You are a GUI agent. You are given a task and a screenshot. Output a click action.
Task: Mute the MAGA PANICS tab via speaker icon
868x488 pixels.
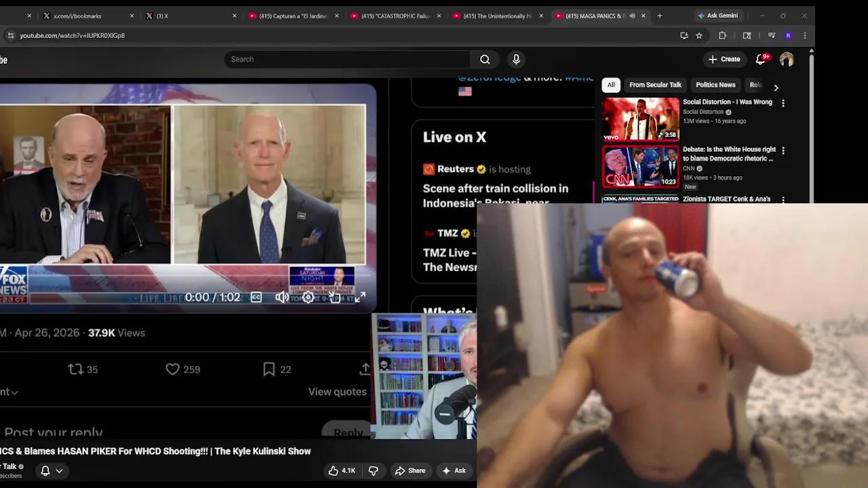pyautogui.click(x=632, y=16)
